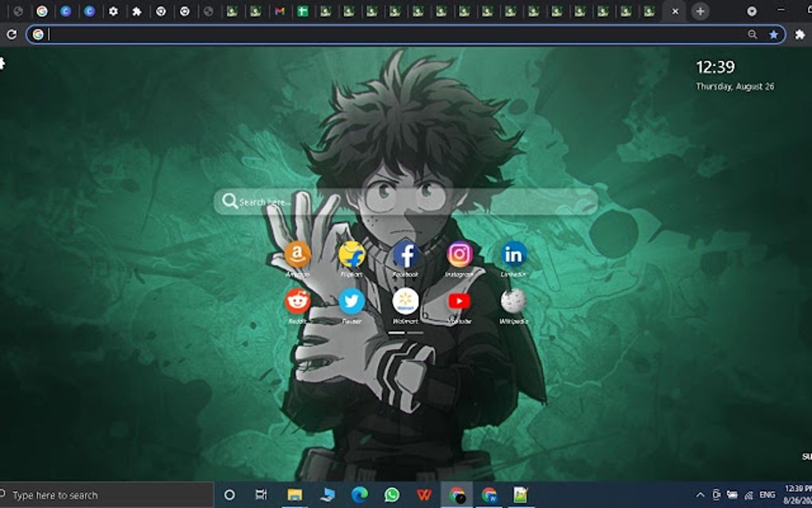The width and height of the screenshot is (812, 508).
Task: Open Instagram shortcut
Action: tap(459, 255)
